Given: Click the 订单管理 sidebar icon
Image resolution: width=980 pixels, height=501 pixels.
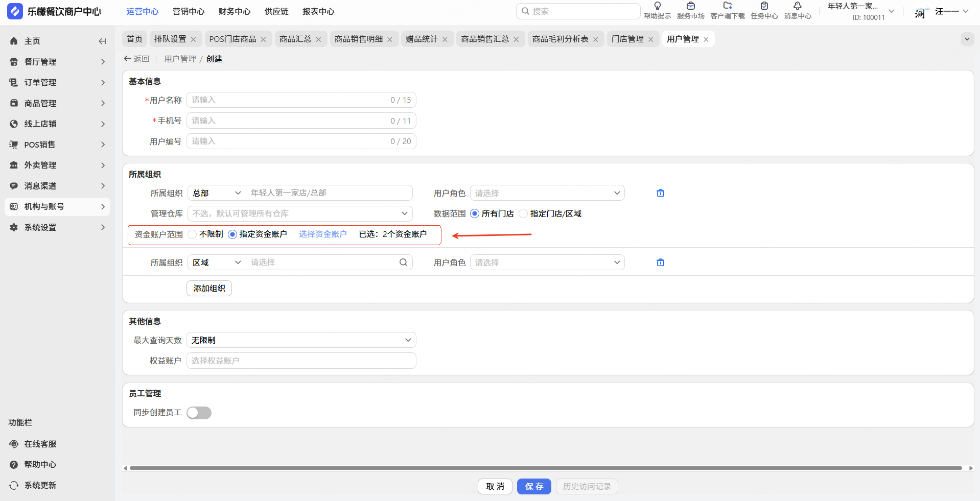Looking at the screenshot, I should click(14, 83).
